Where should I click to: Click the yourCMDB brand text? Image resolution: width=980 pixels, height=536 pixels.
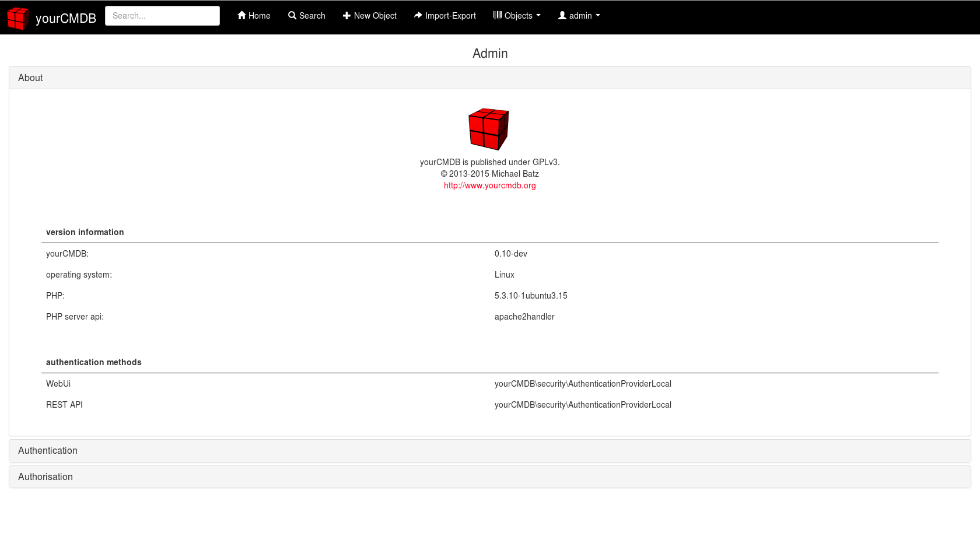coord(65,18)
